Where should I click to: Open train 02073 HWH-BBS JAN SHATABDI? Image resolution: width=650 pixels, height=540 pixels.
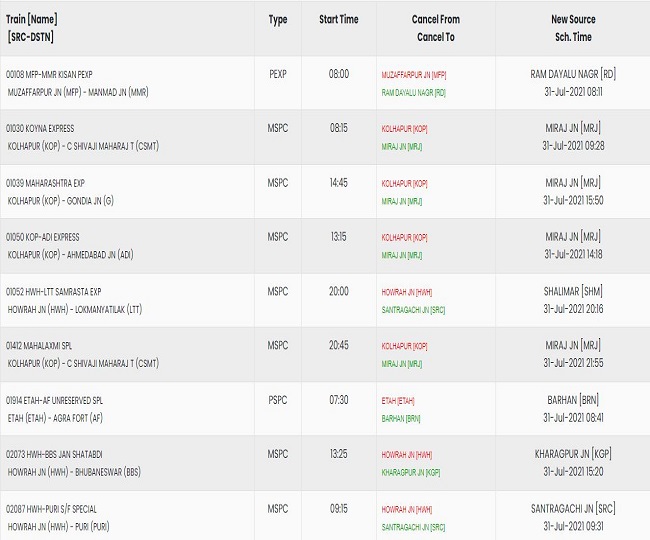54,455
